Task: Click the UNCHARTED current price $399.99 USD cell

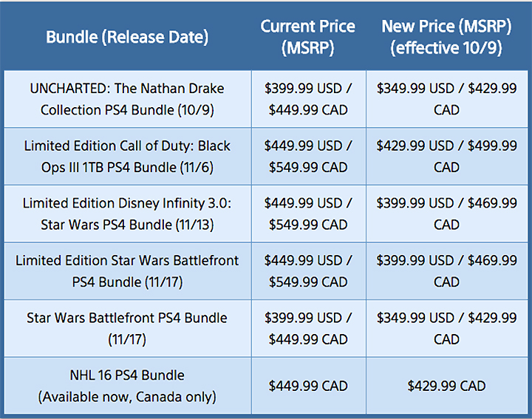Action: point(308,99)
